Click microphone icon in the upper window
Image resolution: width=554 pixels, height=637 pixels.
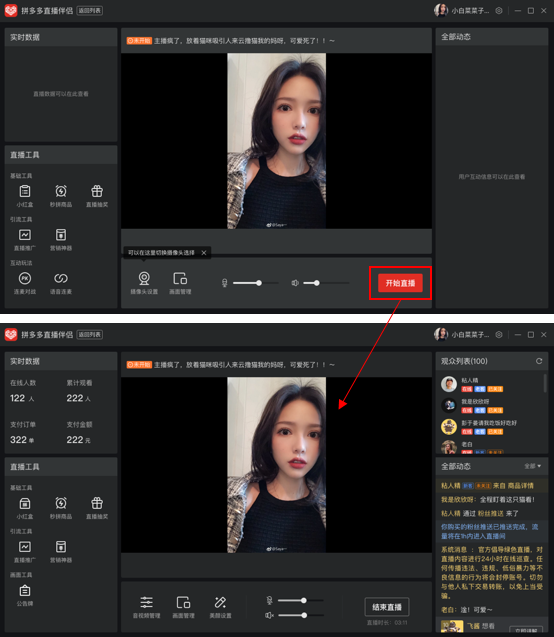[225, 283]
